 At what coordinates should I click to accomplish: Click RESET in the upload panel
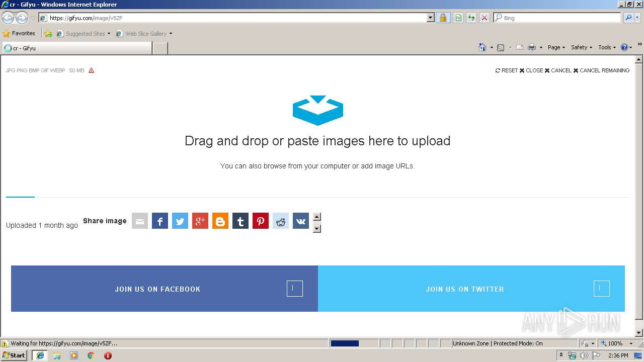(x=507, y=70)
